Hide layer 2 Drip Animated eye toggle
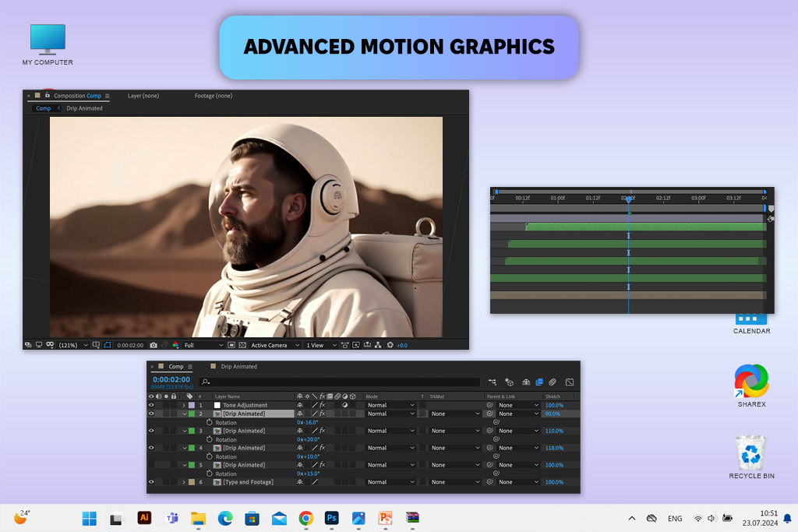The width and height of the screenshot is (798, 532). coord(151,414)
